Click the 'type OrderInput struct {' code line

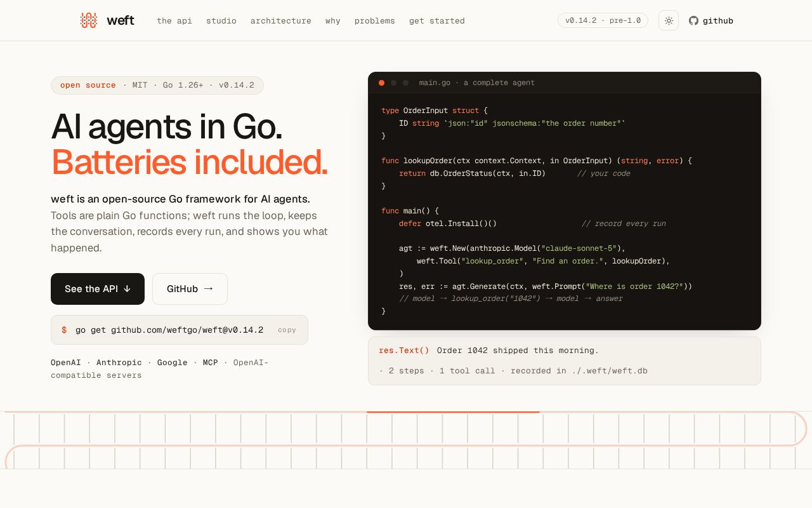435,110
